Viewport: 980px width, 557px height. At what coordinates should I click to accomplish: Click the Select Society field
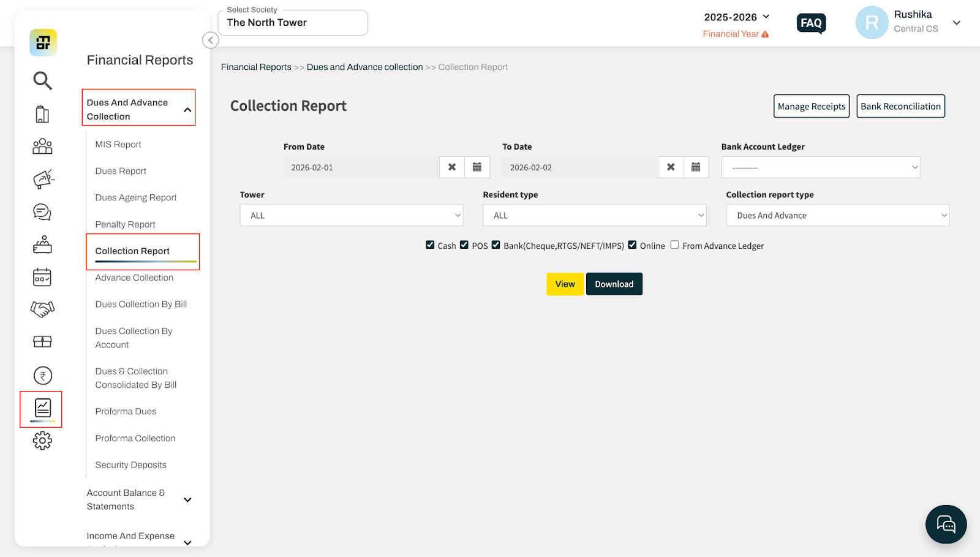coord(293,23)
